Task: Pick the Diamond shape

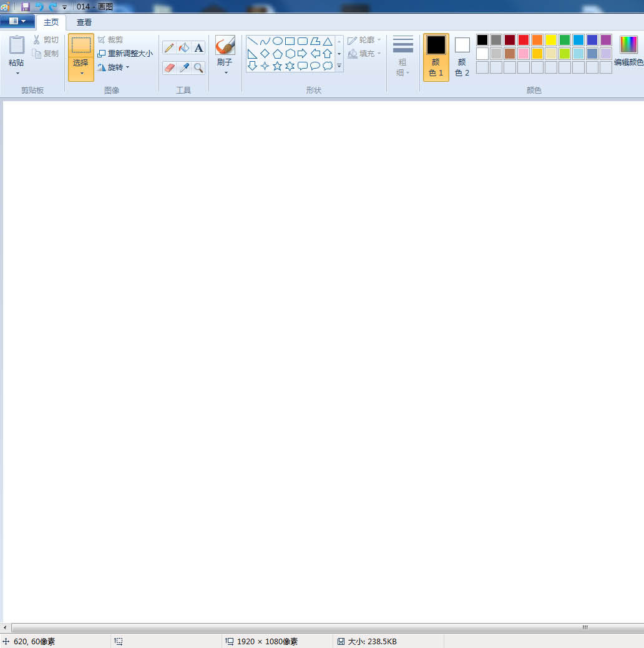Action: 265,54
